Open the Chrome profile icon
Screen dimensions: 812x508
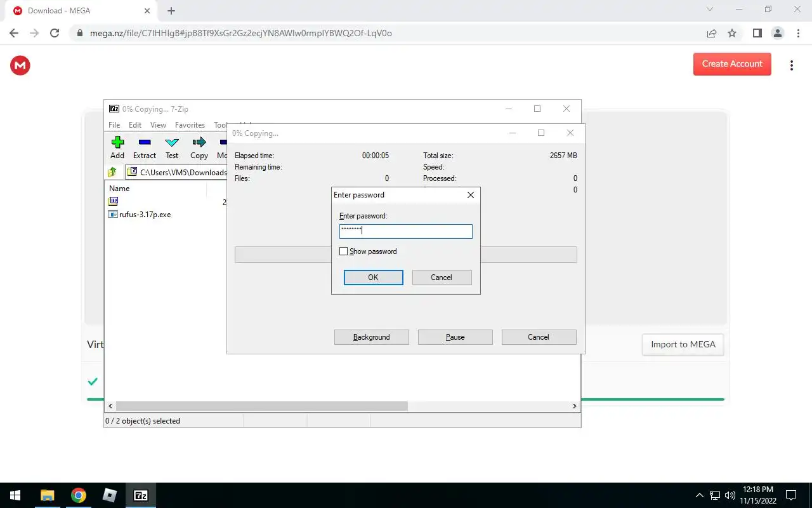[x=777, y=33]
